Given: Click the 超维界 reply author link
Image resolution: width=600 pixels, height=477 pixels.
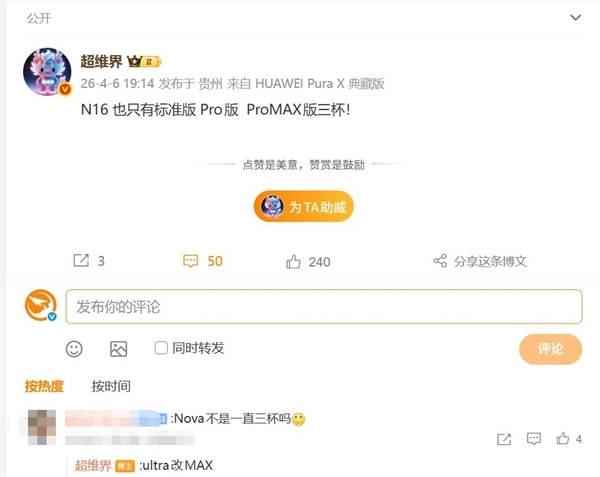Looking at the screenshot, I should click(x=93, y=465).
